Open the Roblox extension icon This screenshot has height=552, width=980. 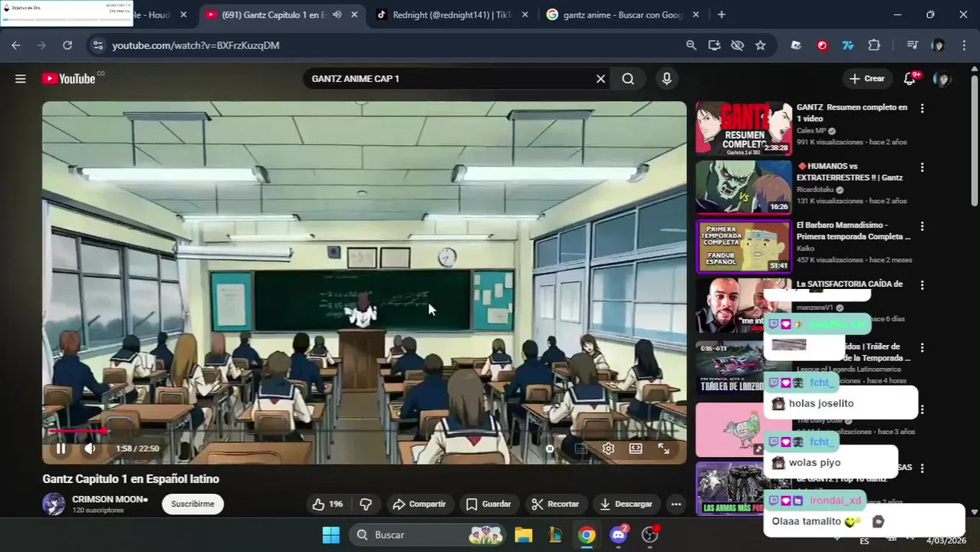[x=796, y=45]
